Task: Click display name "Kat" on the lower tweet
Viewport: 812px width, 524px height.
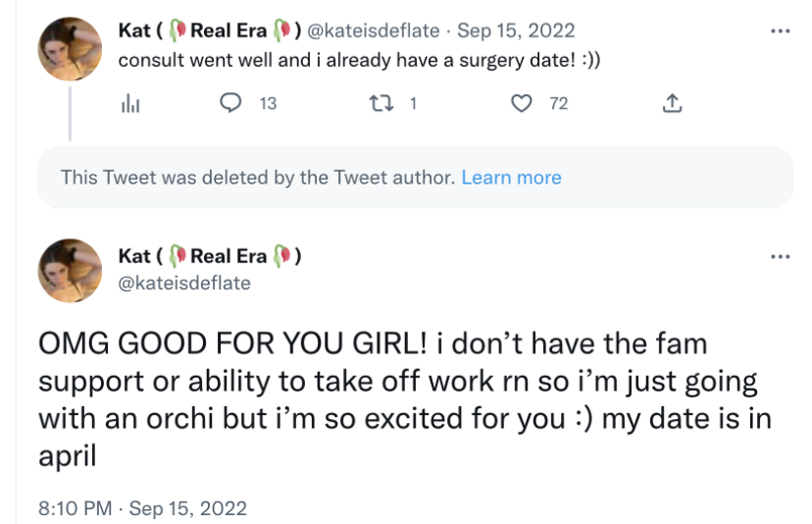Action: [133, 256]
